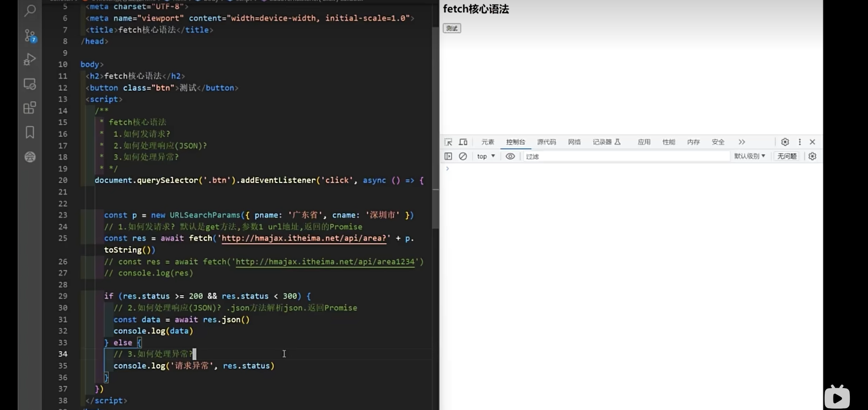Clear the console with the ban icon
Image resolution: width=868 pixels, height=410 pixels.
462,156
